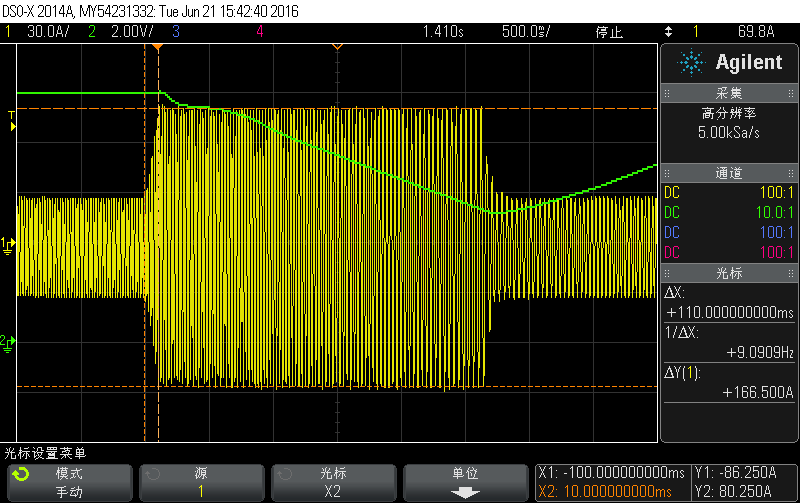Open the 源 source selection softkey
Screen dimensions: 800x503
tap(200, 482)
